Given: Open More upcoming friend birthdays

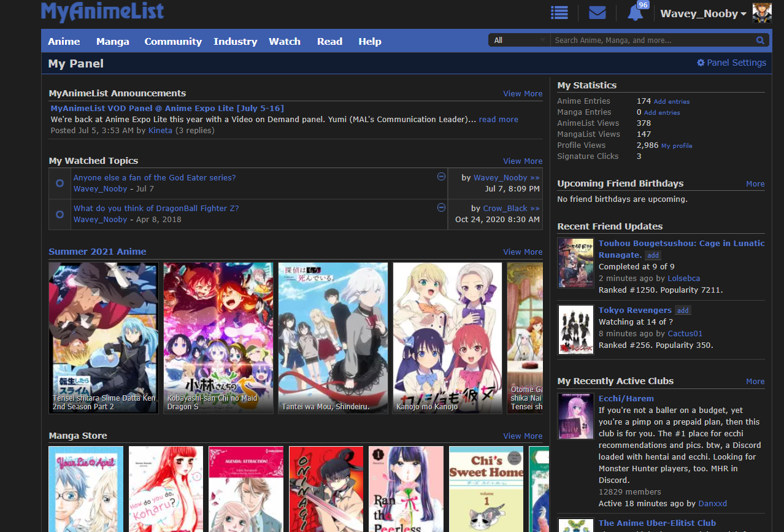Looking at the screenshot, I should click(x=755, y=184).
